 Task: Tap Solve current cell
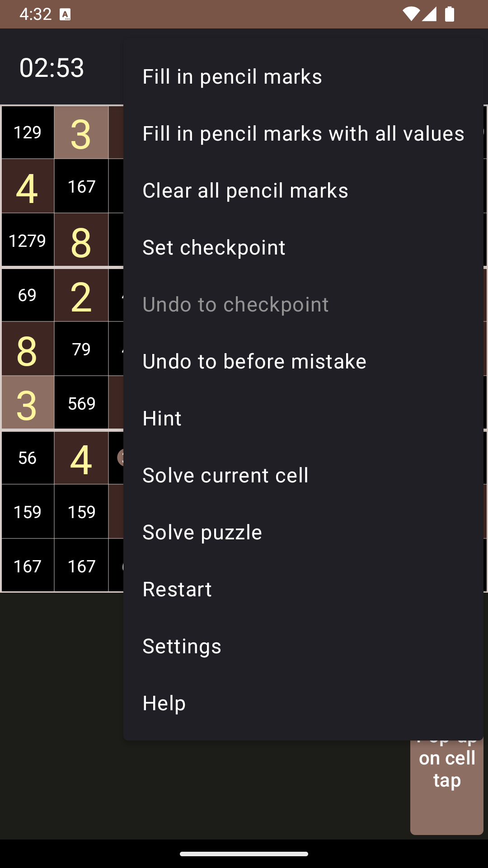(x=225, y=475)
